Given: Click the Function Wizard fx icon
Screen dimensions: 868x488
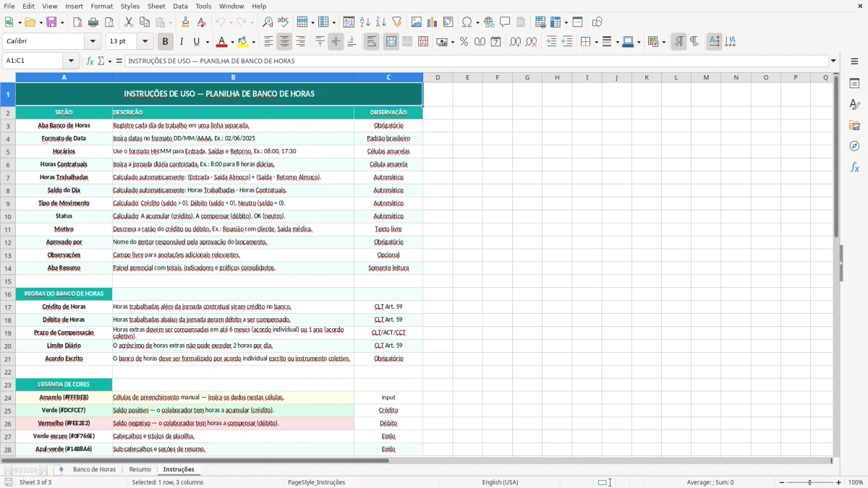Looking at the screenshot, I should coord(90,61).
